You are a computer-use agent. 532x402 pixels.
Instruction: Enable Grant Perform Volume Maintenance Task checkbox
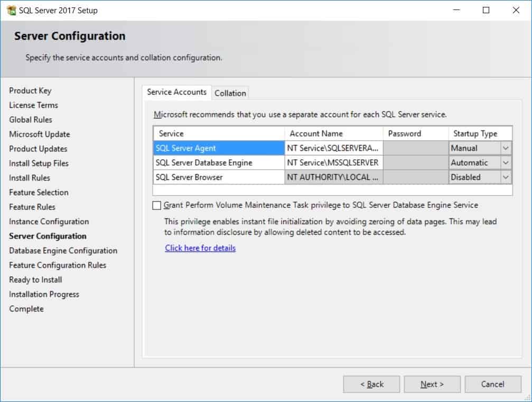pos(156,205)
